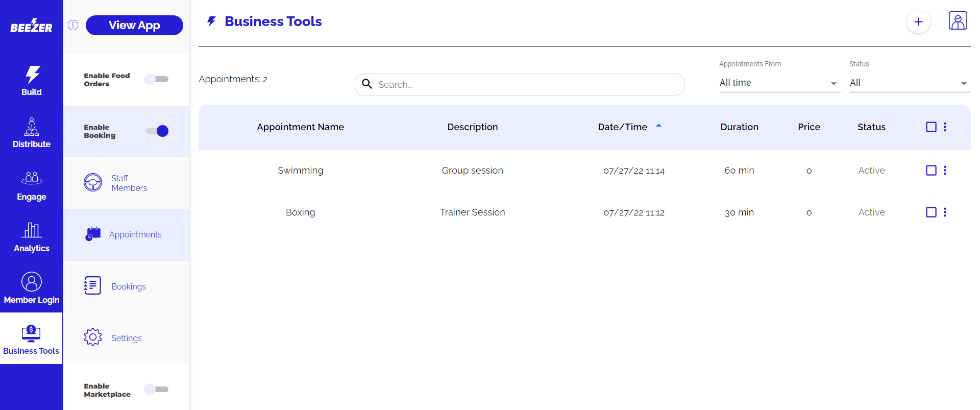Open Member Login profile icon

[x=32, y=282]
